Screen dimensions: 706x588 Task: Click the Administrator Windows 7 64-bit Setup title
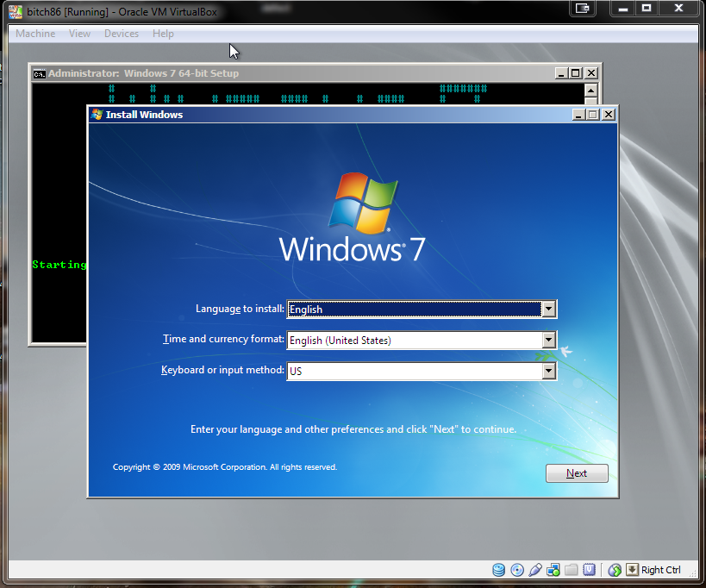143,73
